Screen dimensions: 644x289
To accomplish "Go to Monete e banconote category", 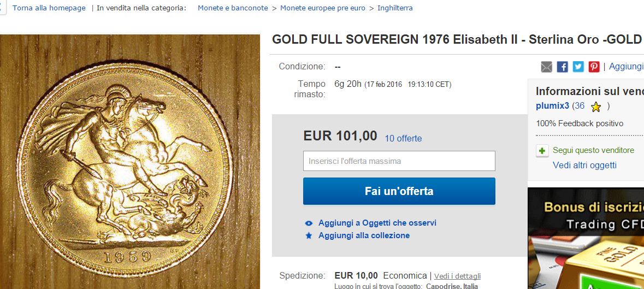I will (233, 8).
